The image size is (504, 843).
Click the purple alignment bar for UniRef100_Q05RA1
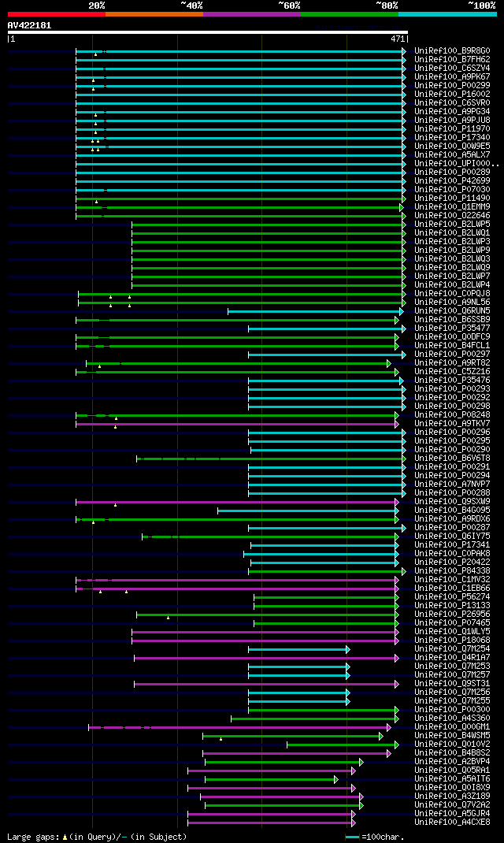(272, 771)
